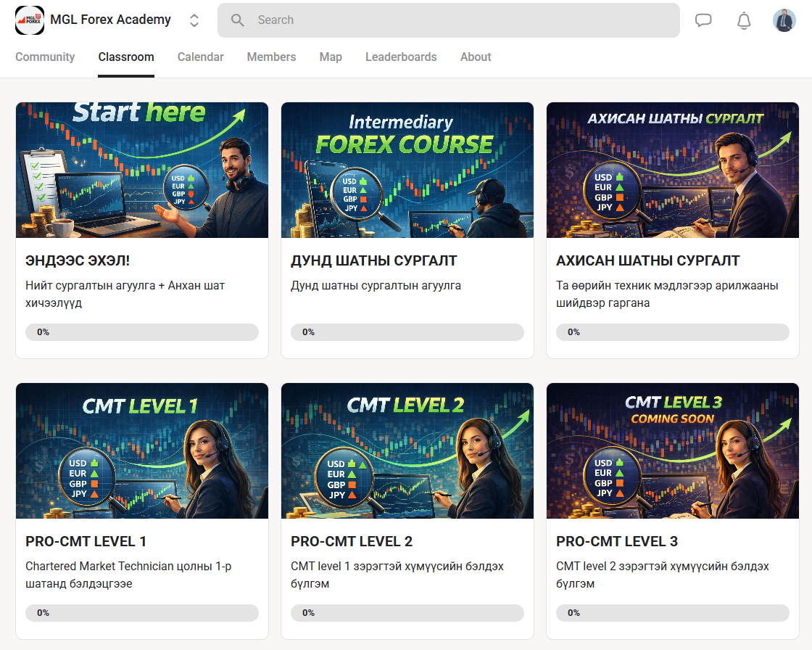Switch to the Community tab
812x650 pixels.
(x=45, y=57)
